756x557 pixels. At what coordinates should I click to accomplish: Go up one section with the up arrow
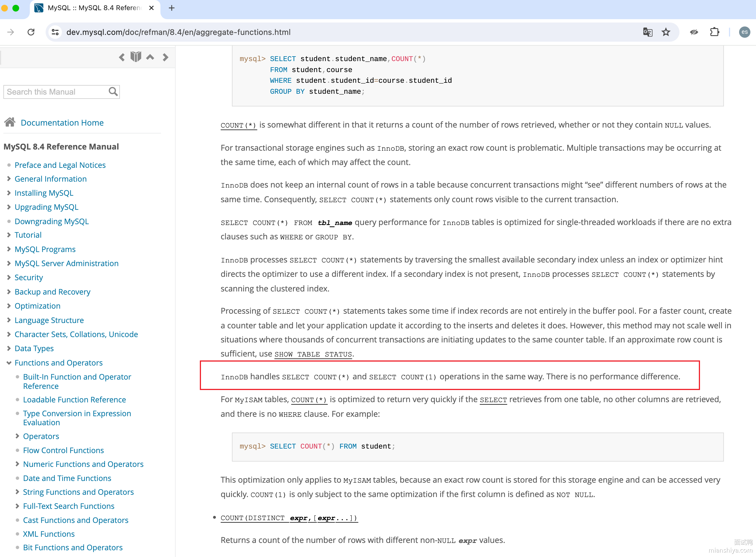click(150, 57)
